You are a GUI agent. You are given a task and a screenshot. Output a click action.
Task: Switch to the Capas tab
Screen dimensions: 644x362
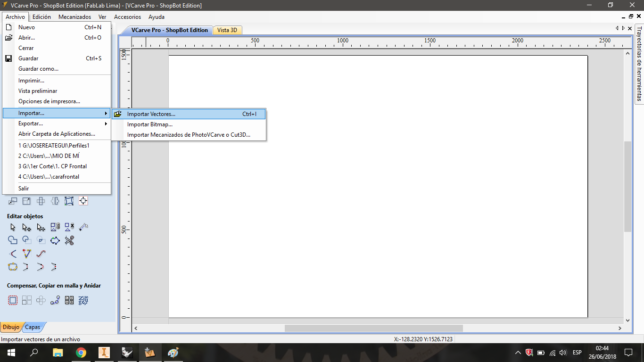pos(33,327)
